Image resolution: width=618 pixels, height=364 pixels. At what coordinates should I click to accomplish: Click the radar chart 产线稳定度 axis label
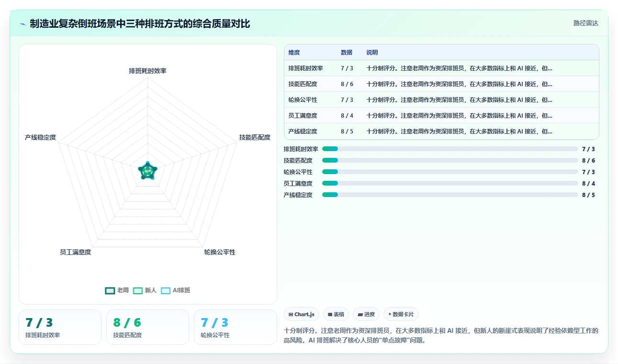tap(41, 137)
